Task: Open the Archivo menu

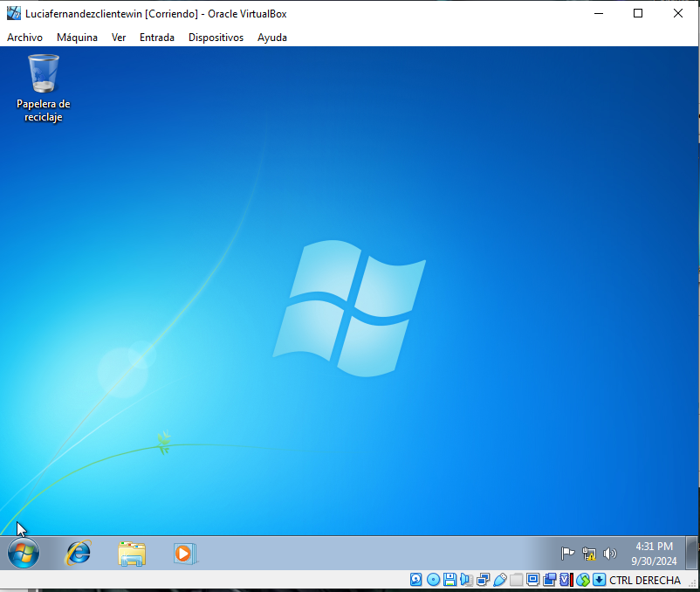Action: click(24, 38)
